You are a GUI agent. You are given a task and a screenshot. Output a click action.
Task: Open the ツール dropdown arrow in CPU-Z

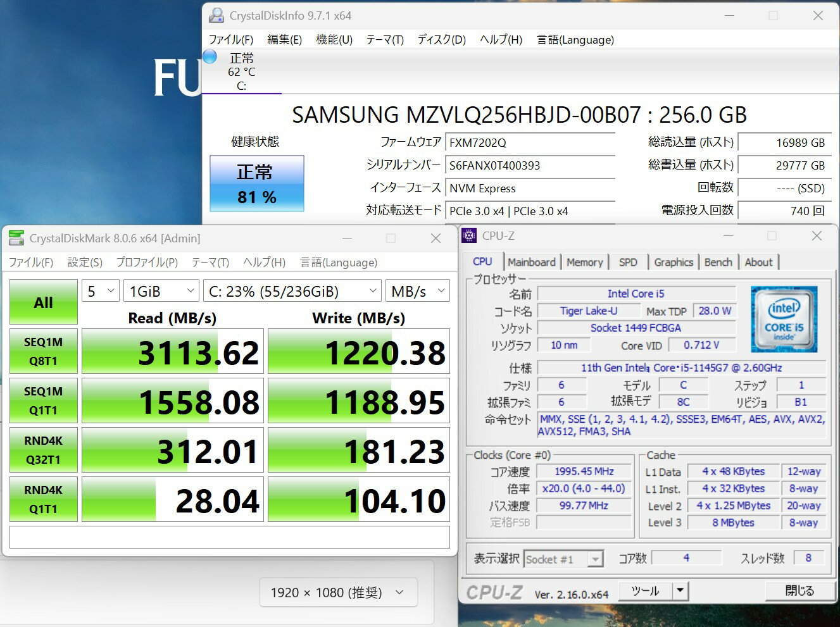point(680,591)
